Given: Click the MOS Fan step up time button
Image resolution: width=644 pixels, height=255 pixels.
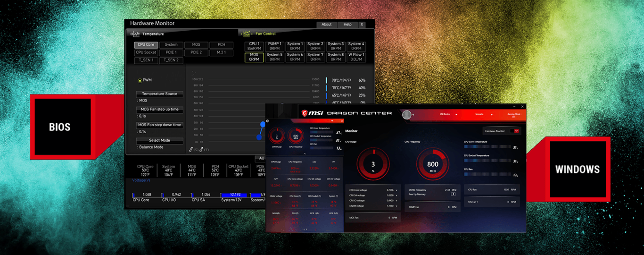Looking at the screenshot, I should tap(159, 110).
